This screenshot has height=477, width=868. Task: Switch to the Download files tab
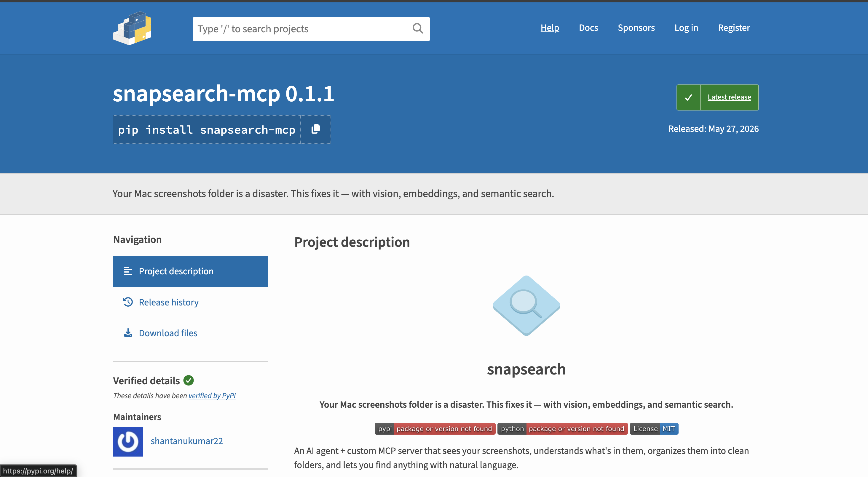(190, 333)
